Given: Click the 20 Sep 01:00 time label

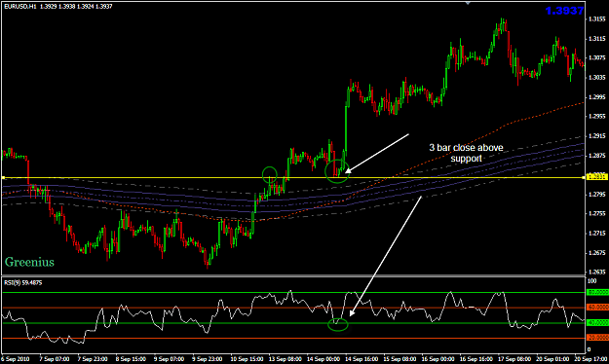Looking at the screenshot, I should coord(553,359).
